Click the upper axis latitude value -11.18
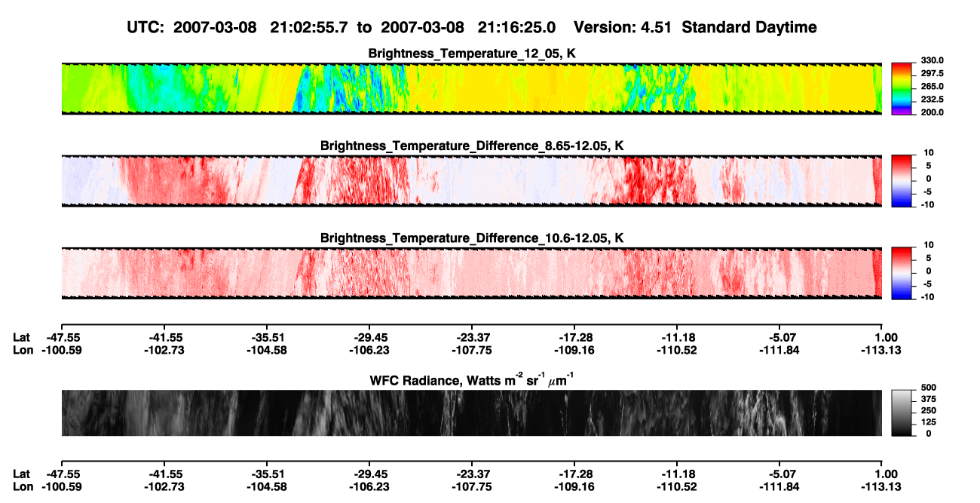This screenshot has height=503, width=980. click(678, 336)
